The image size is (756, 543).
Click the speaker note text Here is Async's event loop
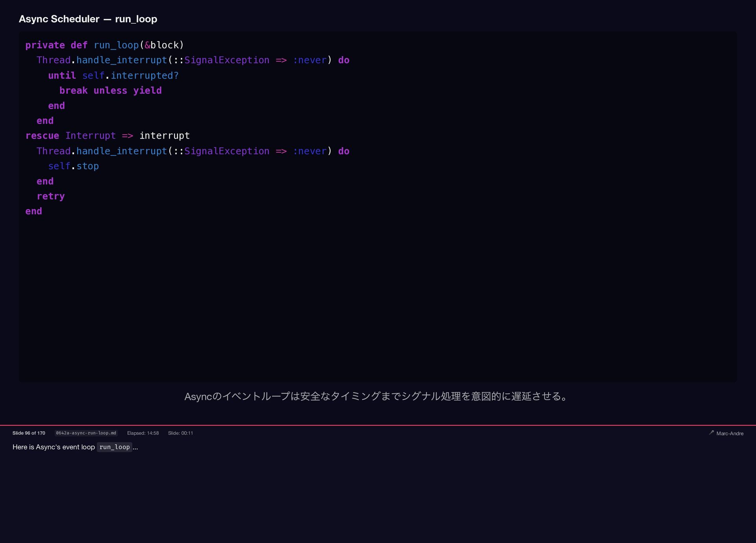(x=54, y=447)
